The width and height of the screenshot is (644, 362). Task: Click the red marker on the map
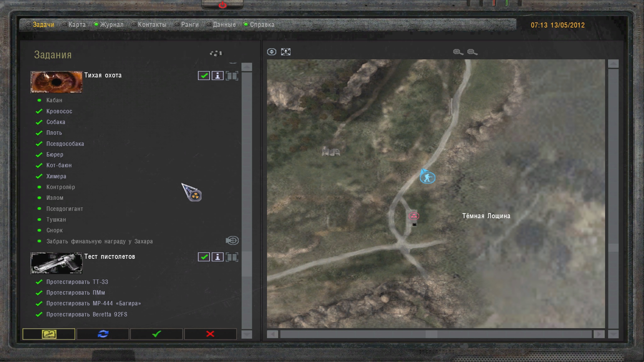[x=414, y=216]
